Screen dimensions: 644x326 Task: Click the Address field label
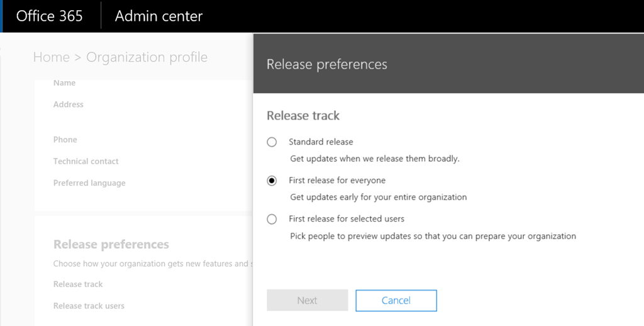pyautogui.click(x=68, y=104)
